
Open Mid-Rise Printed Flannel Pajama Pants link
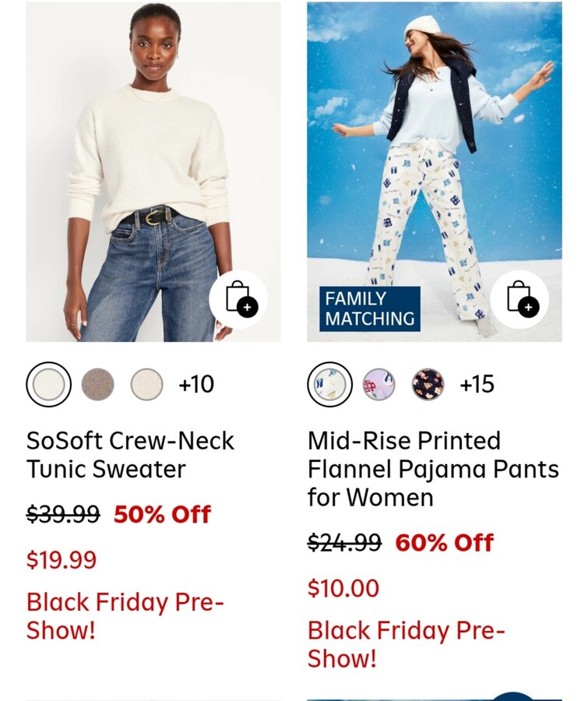coord(433,469)
